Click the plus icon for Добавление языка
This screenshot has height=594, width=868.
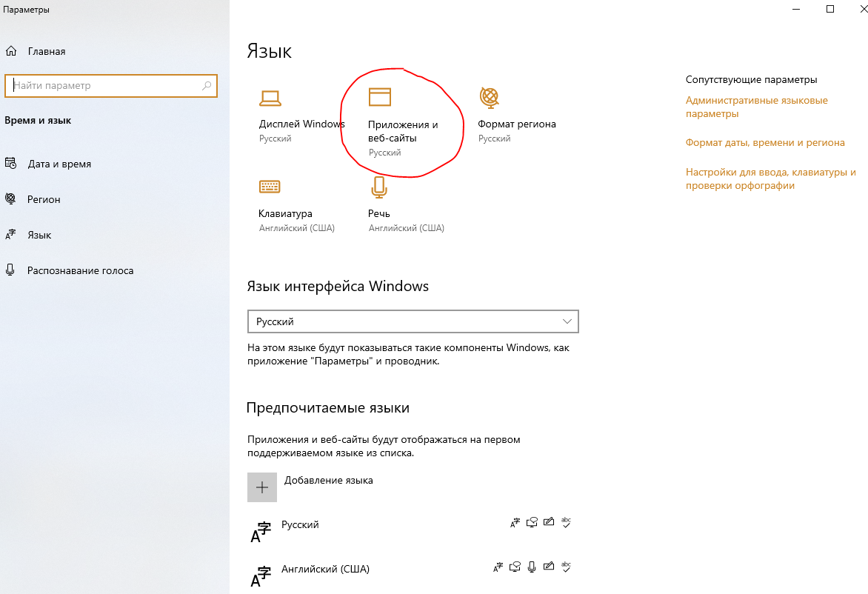point(262,487)
